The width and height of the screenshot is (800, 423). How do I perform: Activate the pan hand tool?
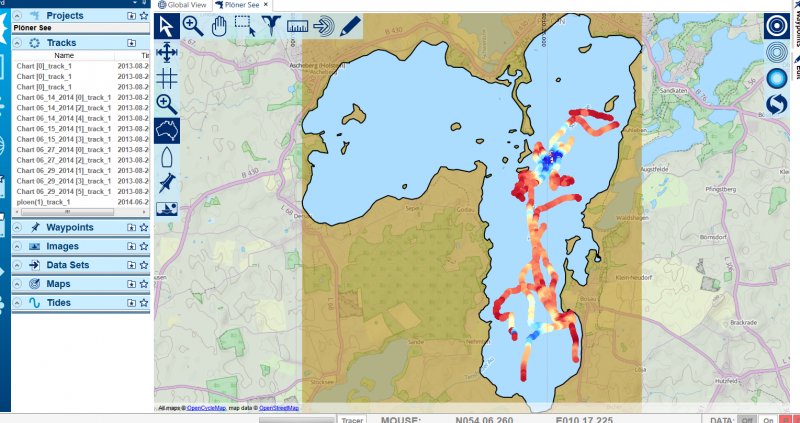pos(219,26)
